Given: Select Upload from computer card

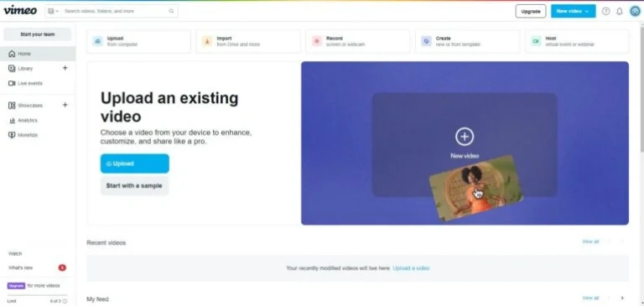Looking at the screenshot, I should [x=139, y=41].
